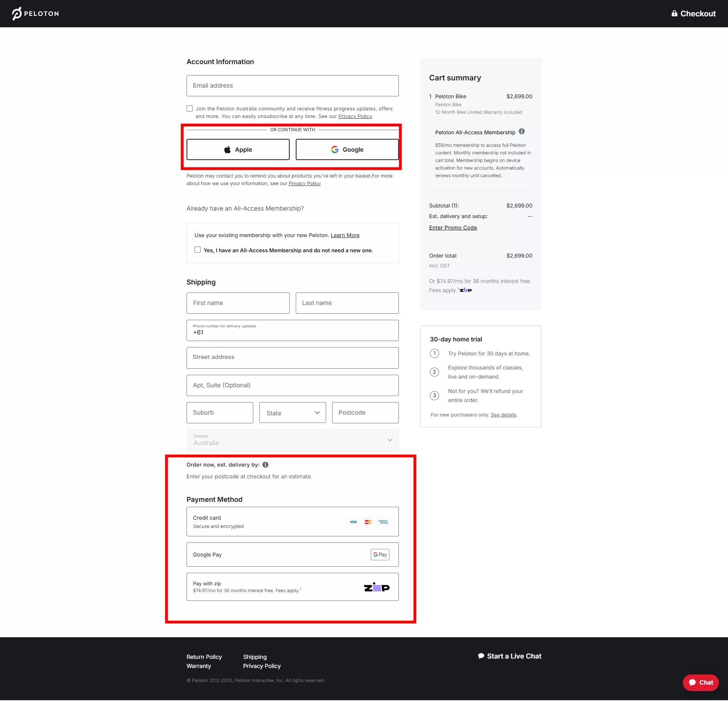Image resolution: width=728 pixels, height=701 pixels.
Task: Open the red Chat bubble
Action: tap(700, 682)
